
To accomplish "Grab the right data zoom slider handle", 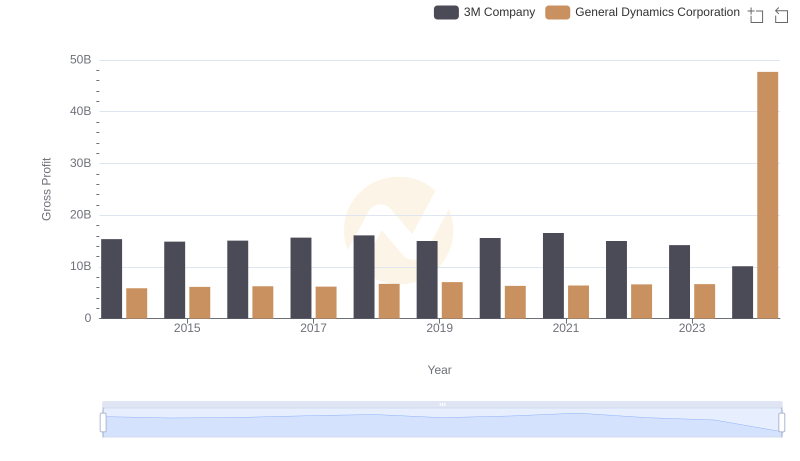I will click(x=781, y=423).
